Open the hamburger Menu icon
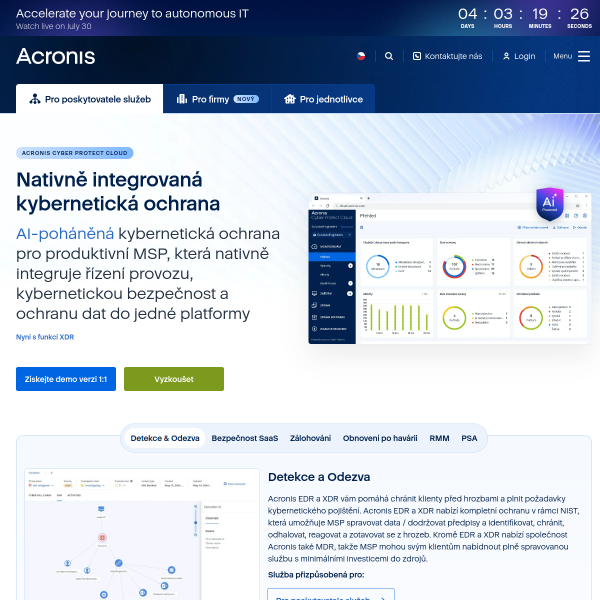 point(584,56)
